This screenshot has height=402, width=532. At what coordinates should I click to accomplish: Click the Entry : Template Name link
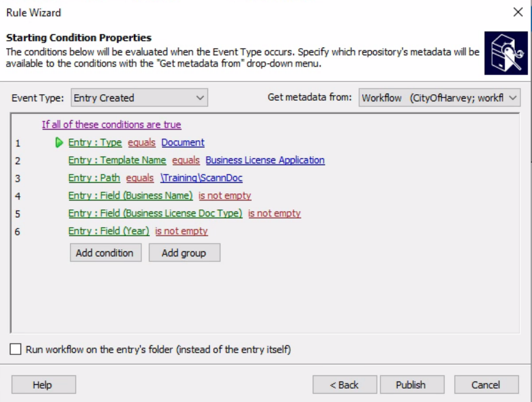coord(117,161)
